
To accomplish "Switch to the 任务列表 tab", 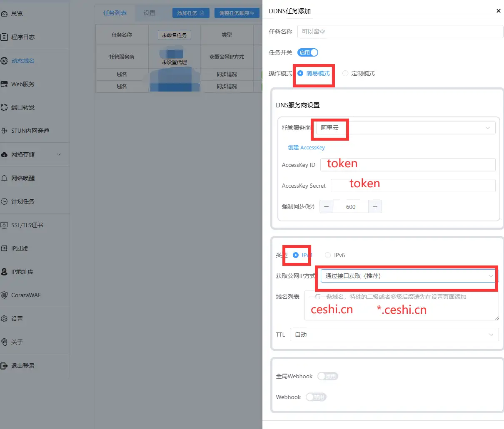I will point(115,12).
